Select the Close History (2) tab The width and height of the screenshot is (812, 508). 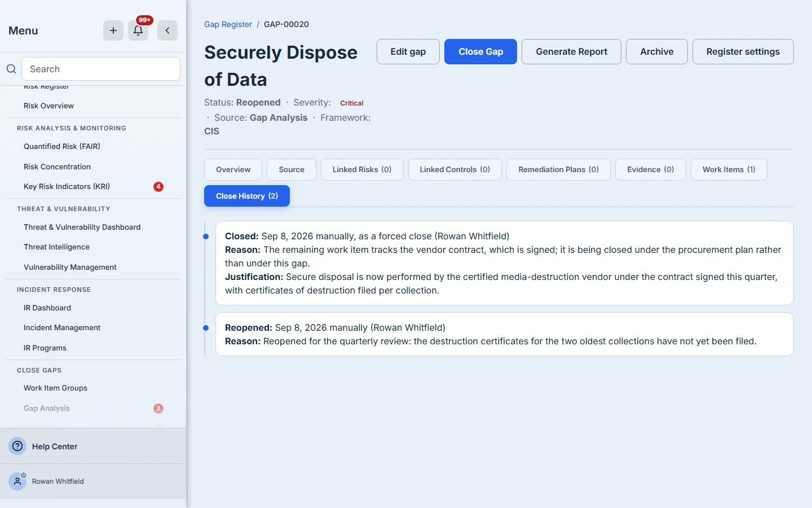(247, 196)
